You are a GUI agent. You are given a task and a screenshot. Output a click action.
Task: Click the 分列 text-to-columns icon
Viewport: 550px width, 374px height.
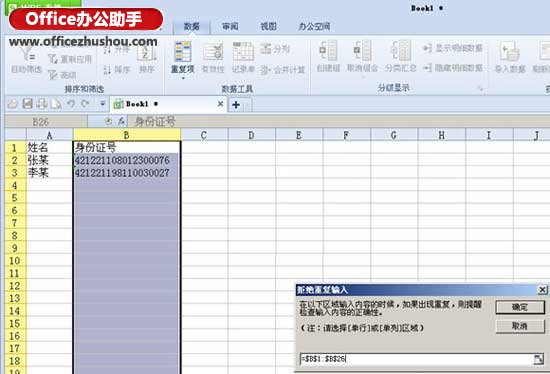point(275,49)
